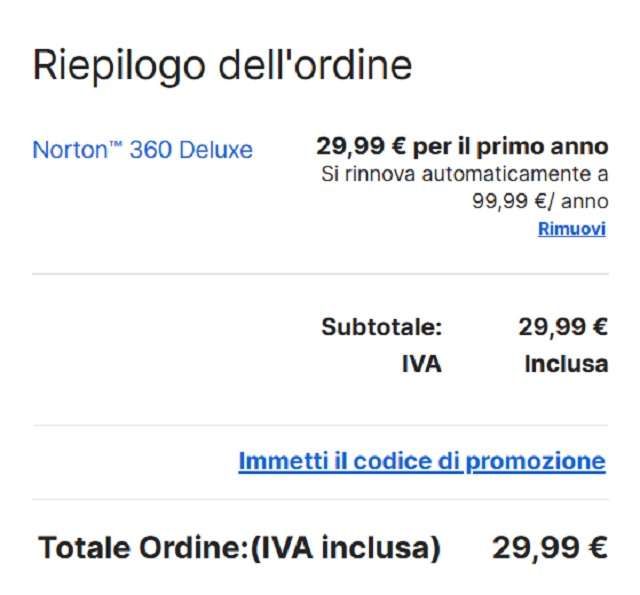Click the 'Si rinnova automaticamente a' text line
Viewport: 640px width, 595px height.
(x=464, y=175)
